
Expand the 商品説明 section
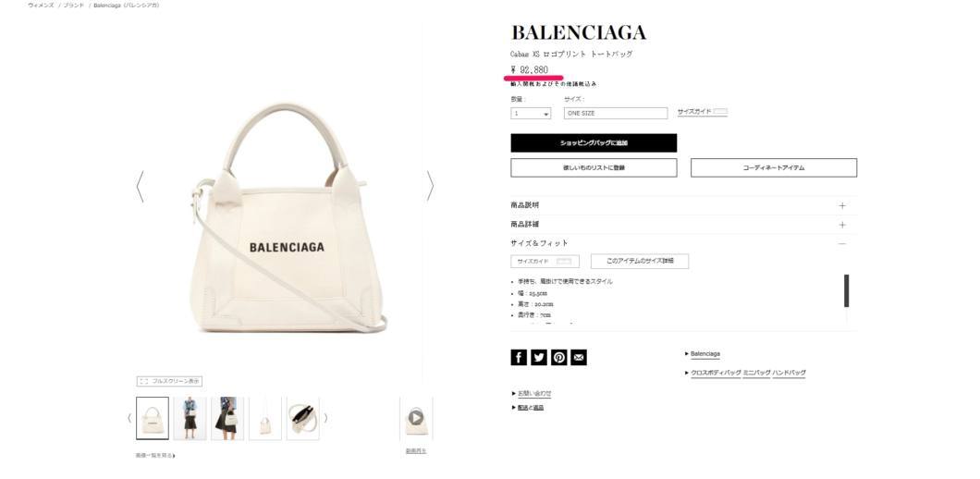(683, 205)
